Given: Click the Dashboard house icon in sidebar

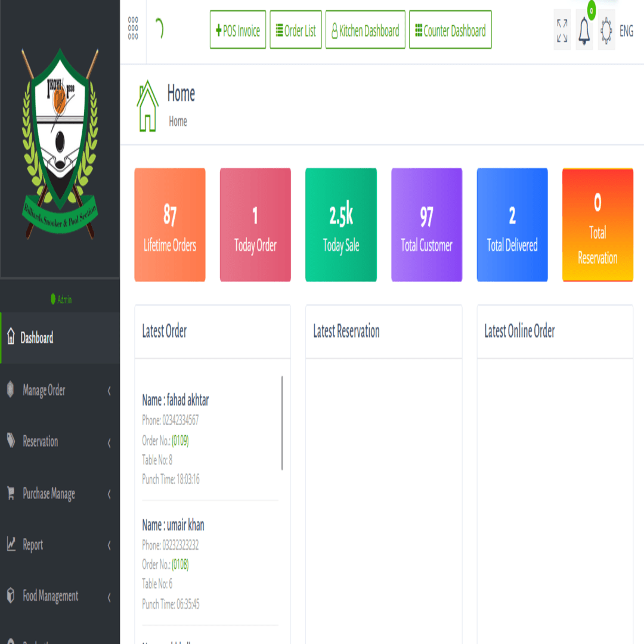Looking at the screenshot, I should point(11,337).
